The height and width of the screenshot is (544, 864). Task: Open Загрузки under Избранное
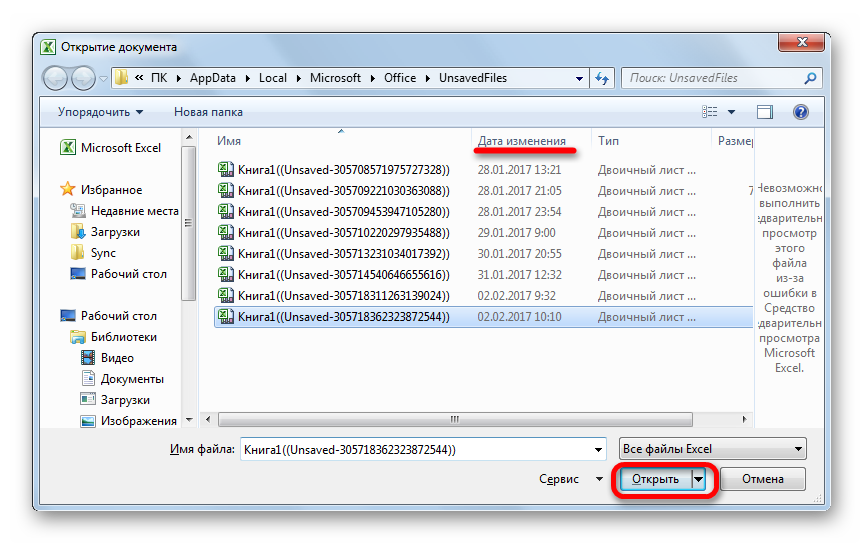click(105, 231)
